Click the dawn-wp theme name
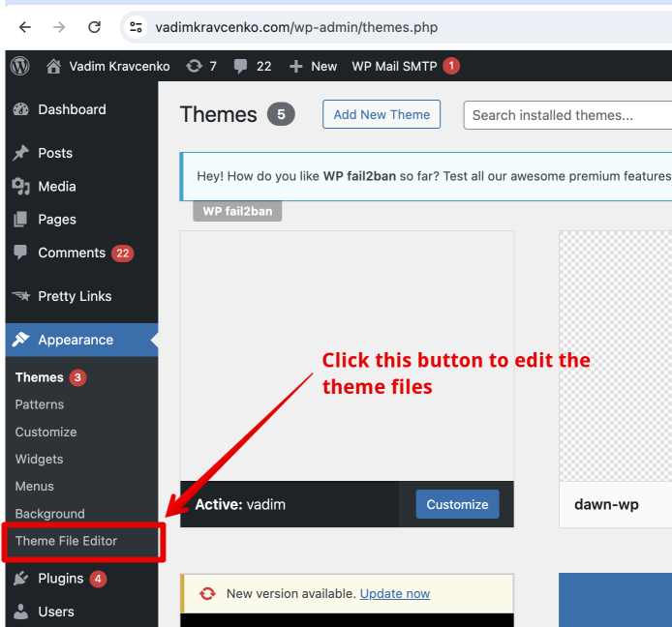This screenshot has height=627, width=672. click(x=606, y=504)
